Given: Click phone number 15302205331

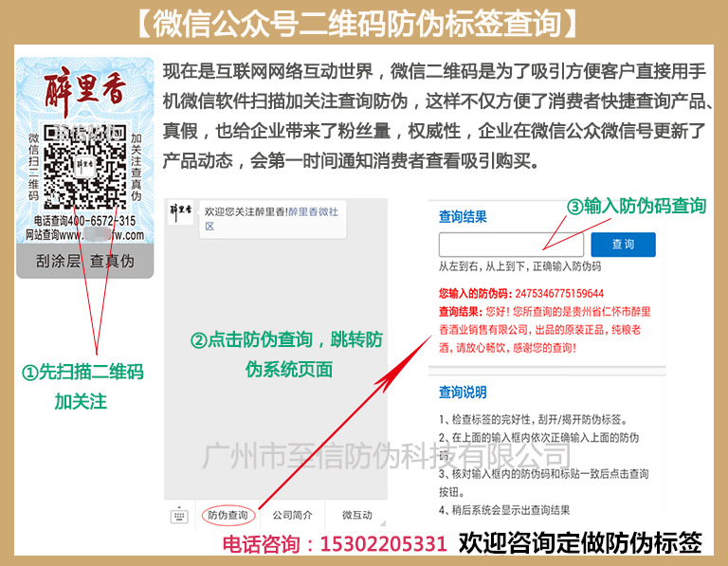Looking at the screenshot, I should coord(383,543).
